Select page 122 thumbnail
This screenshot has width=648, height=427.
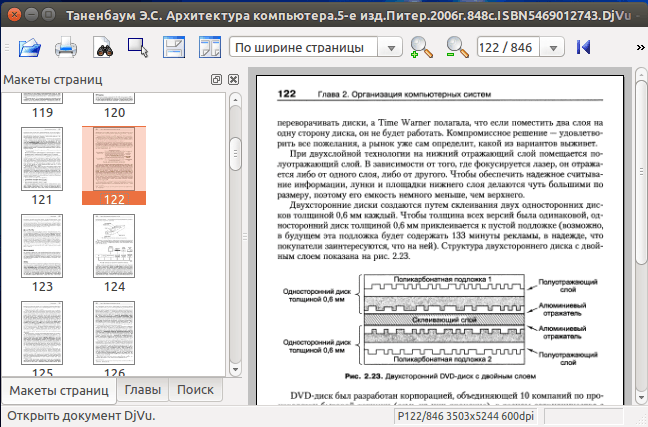(x=114, y=166)
